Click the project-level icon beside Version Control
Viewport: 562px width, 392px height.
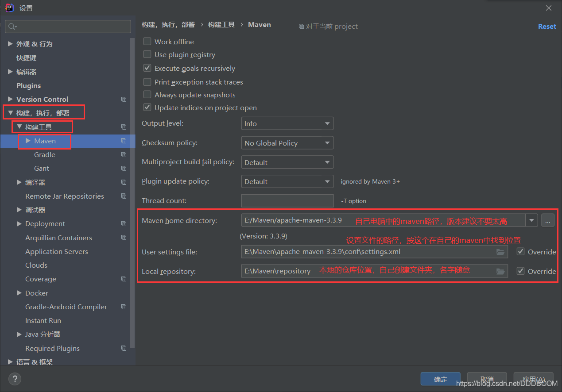124,100
